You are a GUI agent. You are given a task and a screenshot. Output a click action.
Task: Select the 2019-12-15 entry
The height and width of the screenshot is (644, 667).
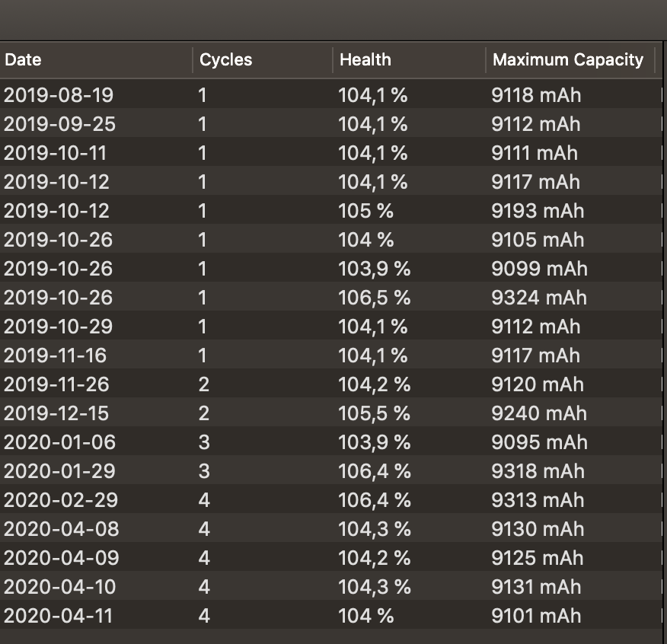[331, 412]
